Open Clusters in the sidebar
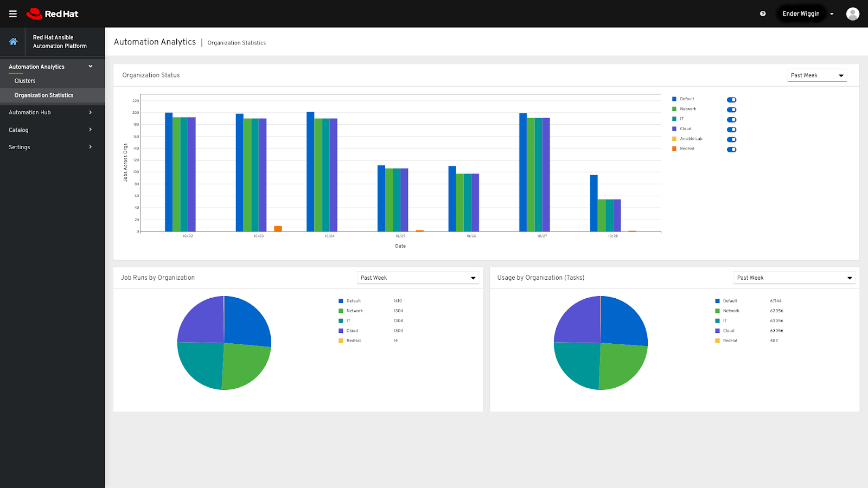868x488 pixels. click(25, 81)
